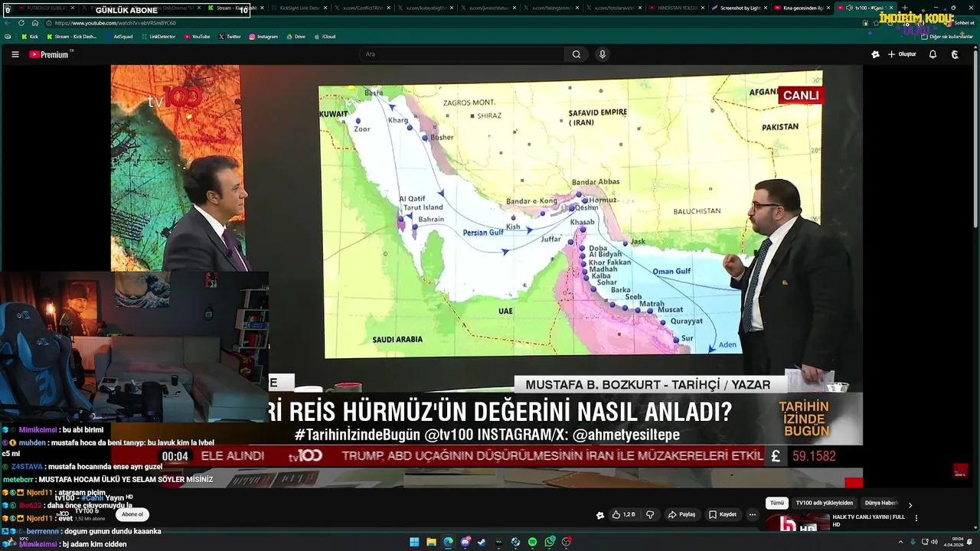The width and height of the screenshot is (980, 551).
Task: Open the AdSquad bookmark
Action: 119,37
